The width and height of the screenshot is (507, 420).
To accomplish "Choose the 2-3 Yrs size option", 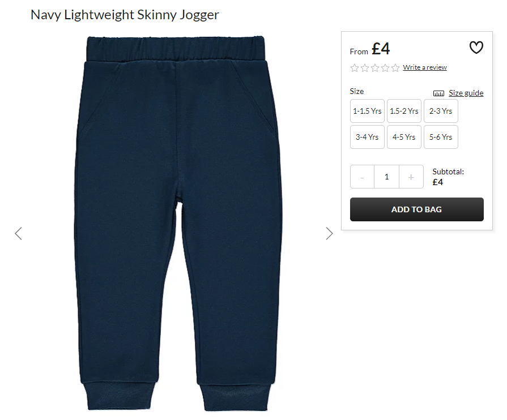I will 441,111.
